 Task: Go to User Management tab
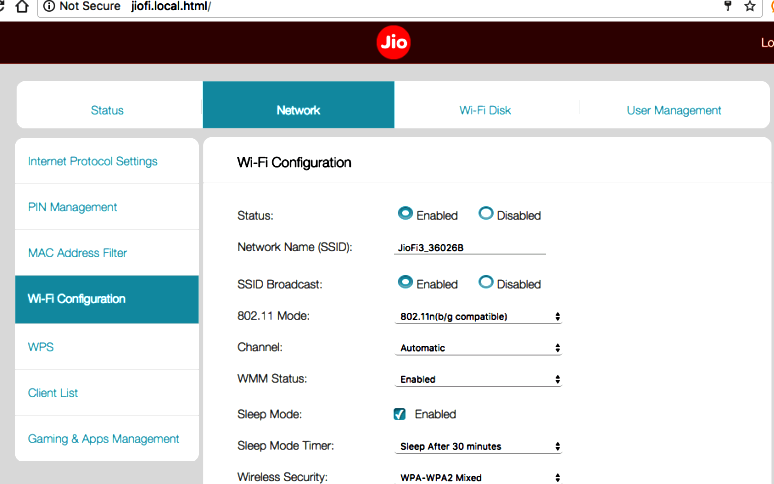pyautogui.click(x=674, y=110)
